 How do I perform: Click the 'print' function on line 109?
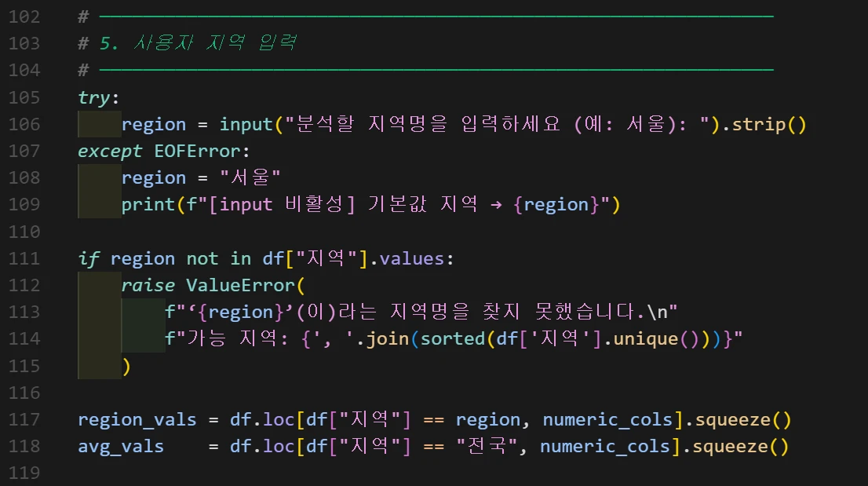point(148,205)
